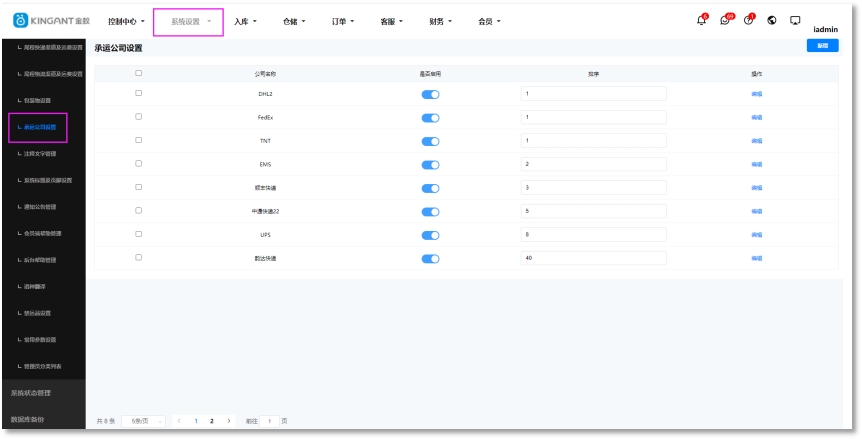862x439 pixels.
Task: Go to next page arrow
Action: pyautogui.click(x=229, y=421)
